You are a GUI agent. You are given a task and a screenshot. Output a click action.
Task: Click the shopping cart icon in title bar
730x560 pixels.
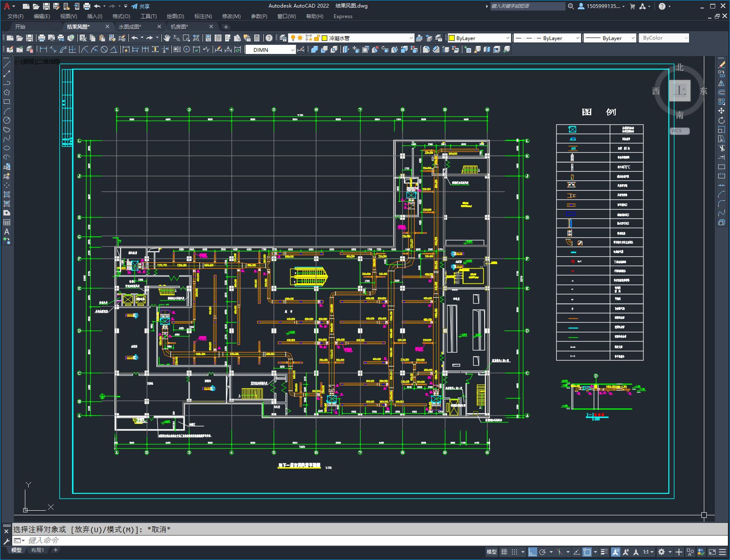pyautogui.click(x=632, y=6)
